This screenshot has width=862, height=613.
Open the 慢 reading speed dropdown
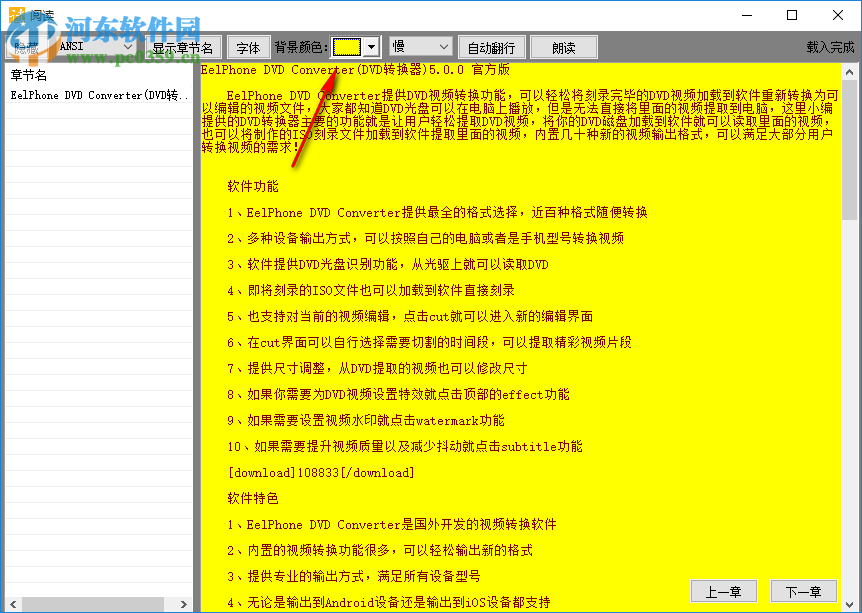tap(421, 47)
